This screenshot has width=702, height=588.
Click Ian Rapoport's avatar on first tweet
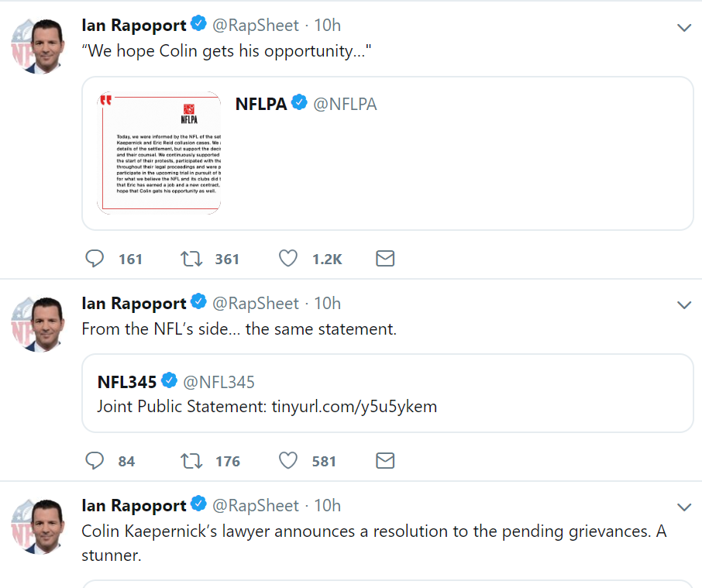37,46
